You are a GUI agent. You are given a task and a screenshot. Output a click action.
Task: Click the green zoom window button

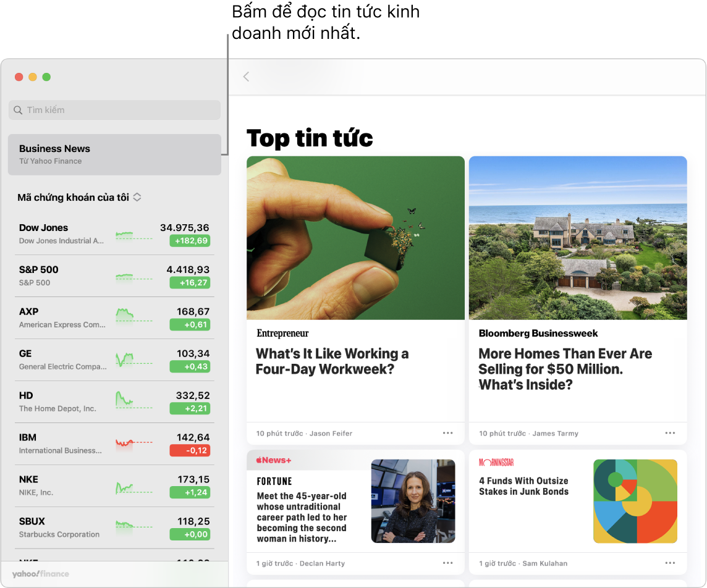[46, 77]
